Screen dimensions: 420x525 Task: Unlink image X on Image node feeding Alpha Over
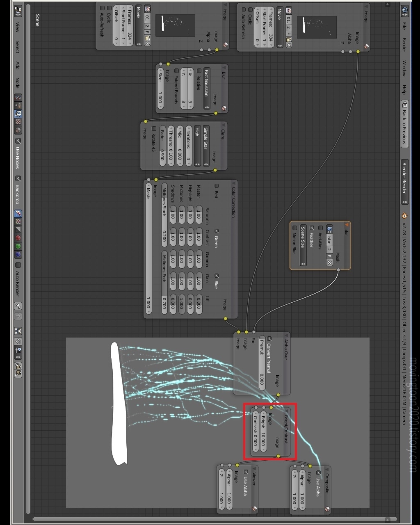click(289, 45)
